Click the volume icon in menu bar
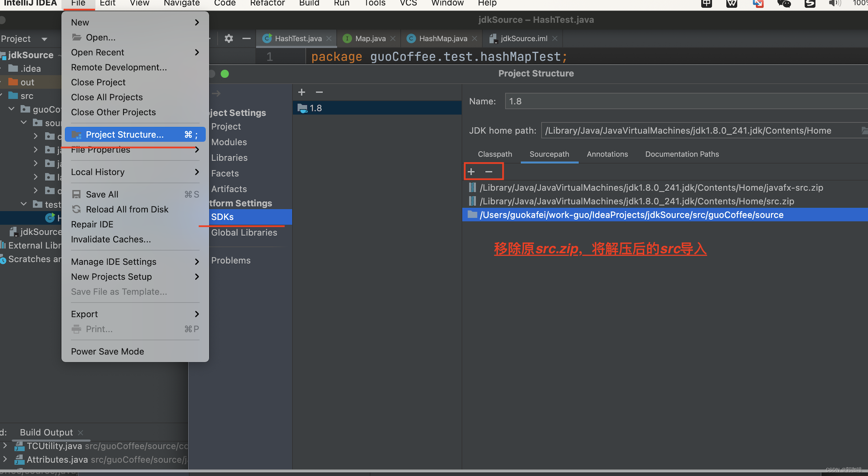 (x=835, y=4)
